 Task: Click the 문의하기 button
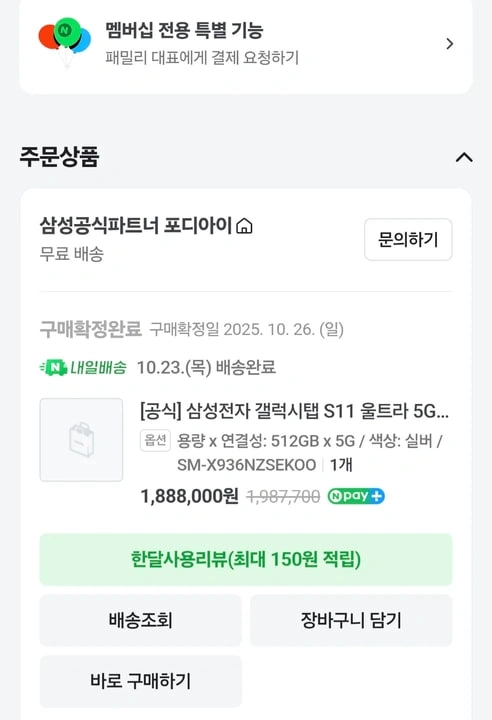click(x=408, y=240)
